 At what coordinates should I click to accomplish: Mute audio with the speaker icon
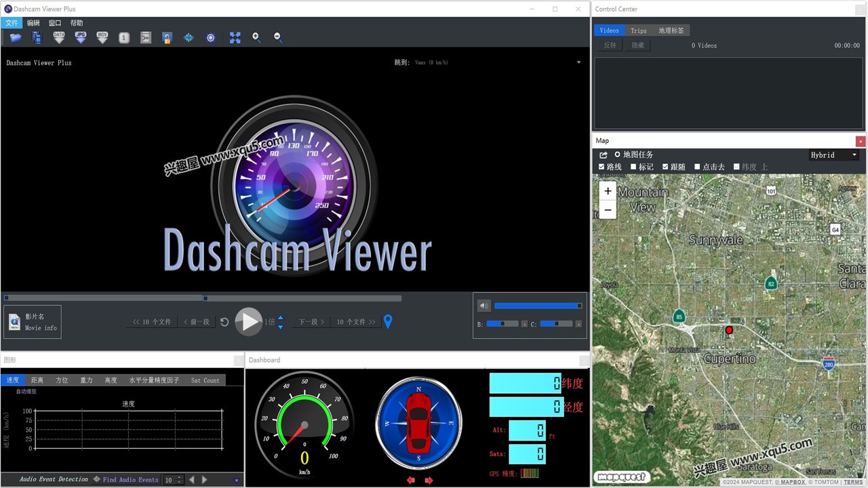(484, 306)
